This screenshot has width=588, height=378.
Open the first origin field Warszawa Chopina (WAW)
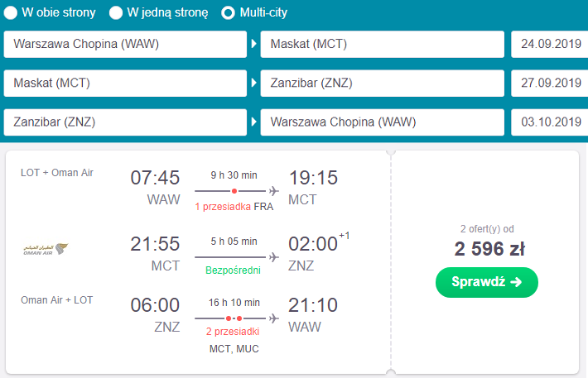(126, 44)
